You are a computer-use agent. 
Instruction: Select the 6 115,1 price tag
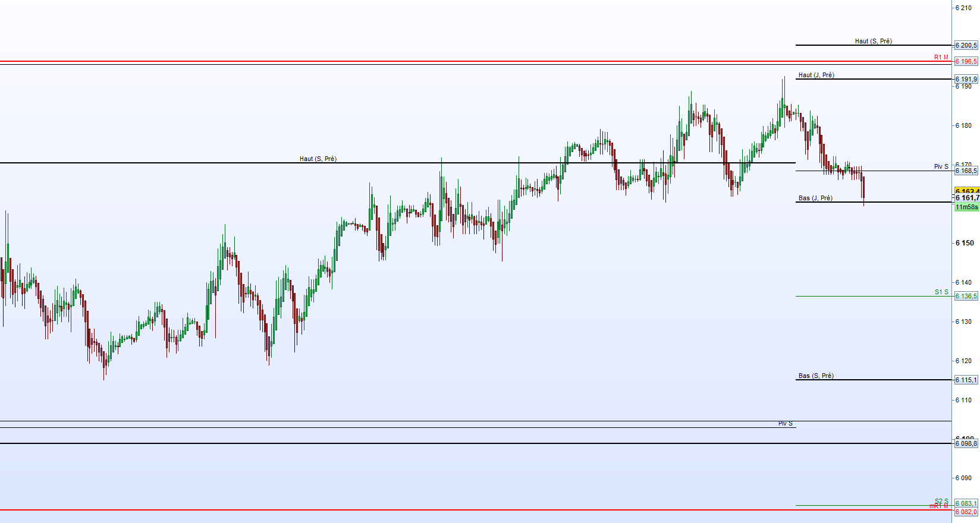[x=966, y=380]
